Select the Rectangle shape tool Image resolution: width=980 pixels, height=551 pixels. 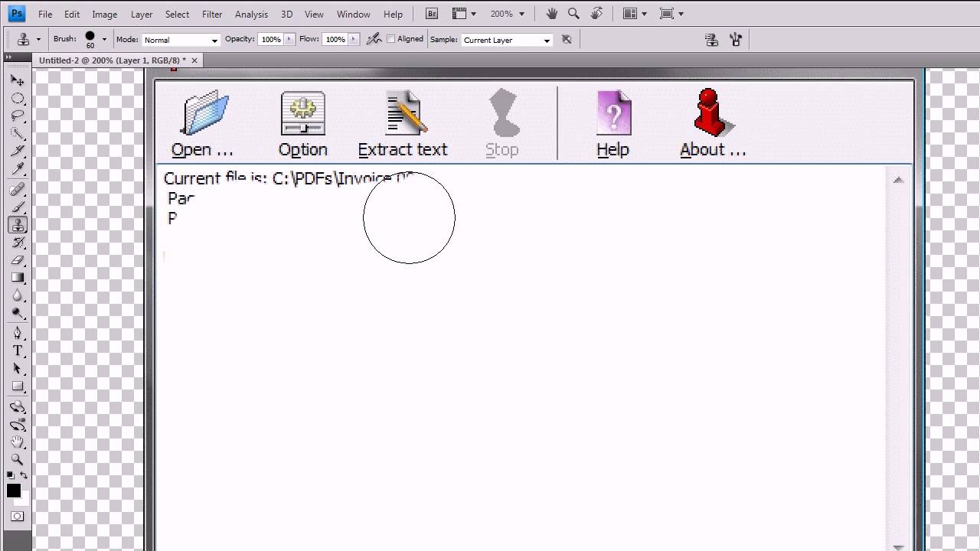coord(17,386)
